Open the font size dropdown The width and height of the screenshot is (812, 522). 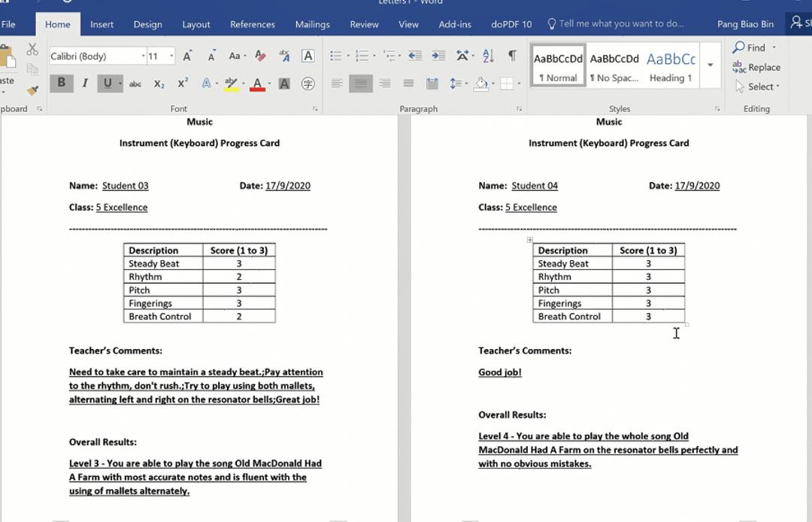[x=171, y=56]
